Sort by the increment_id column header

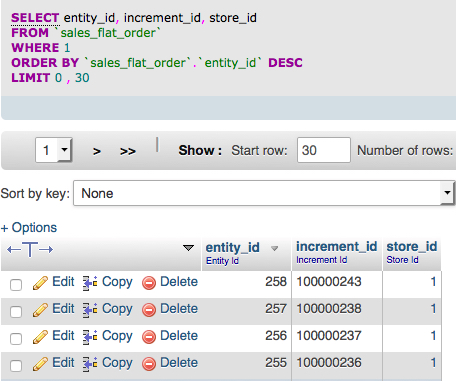pyautogui.click(x=336, y=247)
